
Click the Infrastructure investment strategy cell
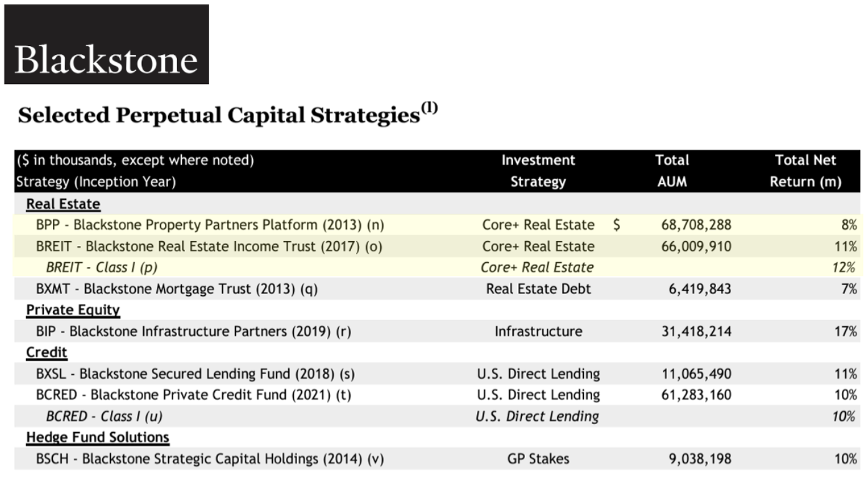(x=538, y=331)
